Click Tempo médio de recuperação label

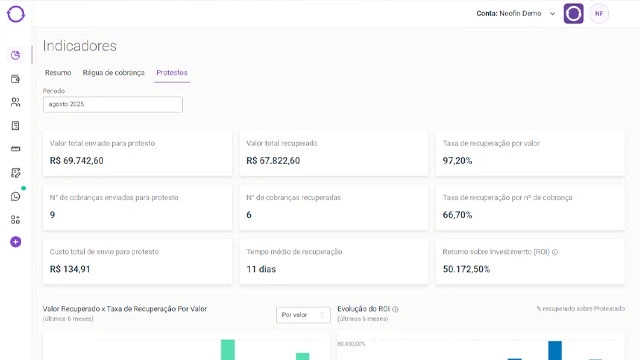(x=294, y=252)
